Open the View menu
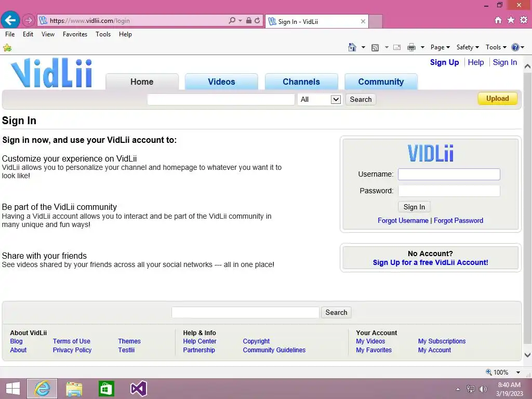Image resolution: width=532 pixels, height=399 pixels. pos(48,34)
